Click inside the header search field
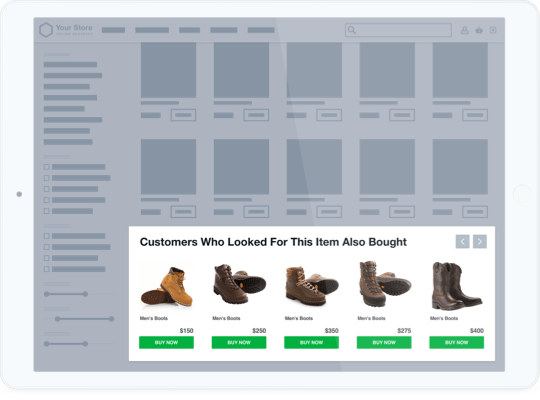Image resolution: width=540 pixels, height=400 pixels. [x=398, y=30]
